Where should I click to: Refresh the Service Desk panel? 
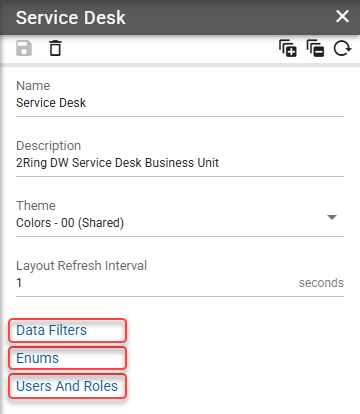tap(342, 49)
